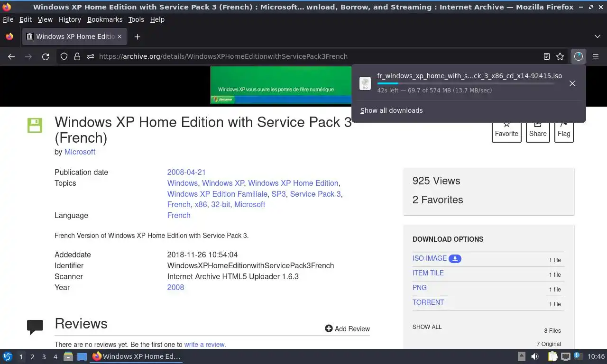Image resolution: width=607 pixels, height=364 pixels.
Task: Switch to workspace 4 in taskbar
Action: (x=55, y=356)
